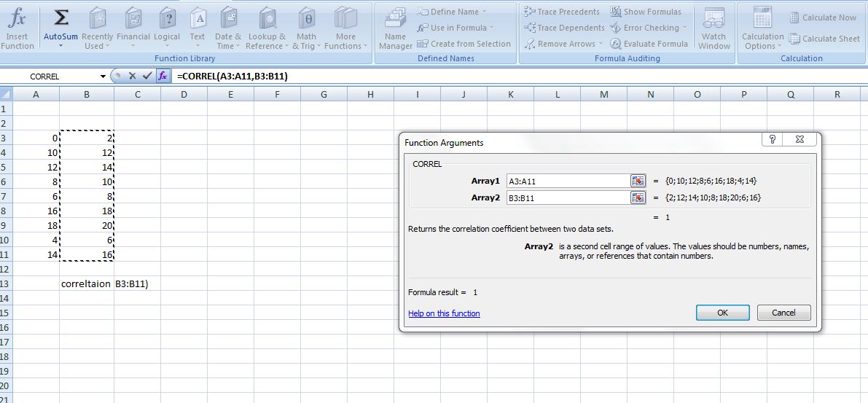
Task: Click the formula bar Enter checkmark
Action: point(147,76)
